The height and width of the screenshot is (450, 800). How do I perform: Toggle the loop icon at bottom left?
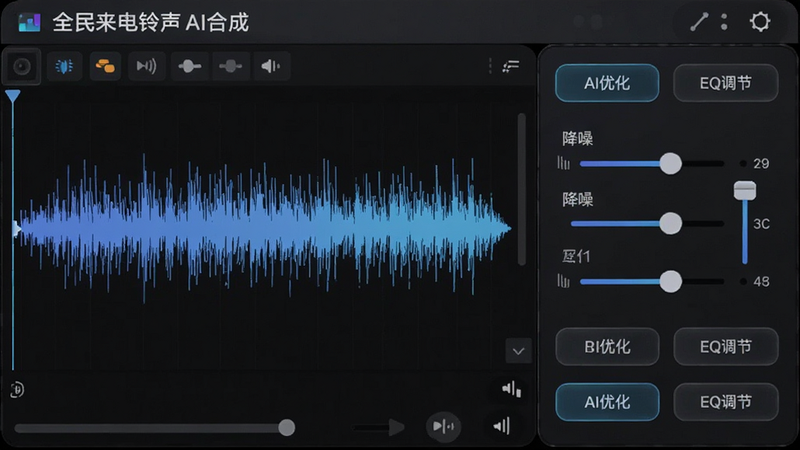17,390
